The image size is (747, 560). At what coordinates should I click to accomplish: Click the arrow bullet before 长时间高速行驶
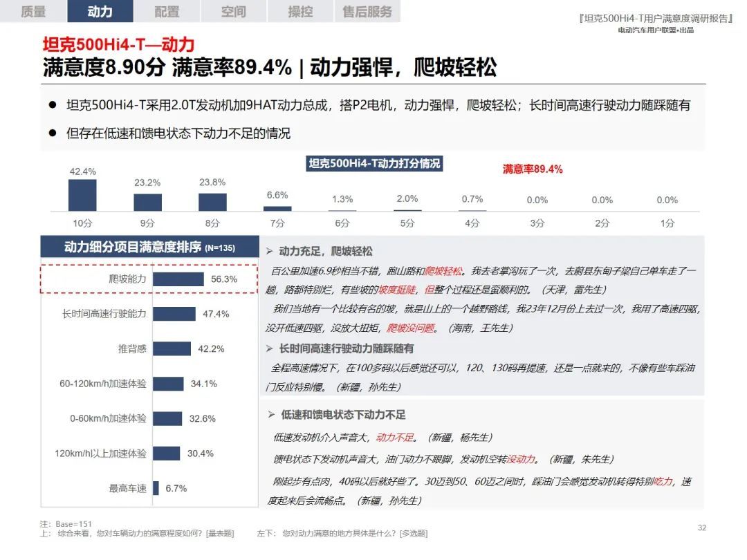click(269, 348)
